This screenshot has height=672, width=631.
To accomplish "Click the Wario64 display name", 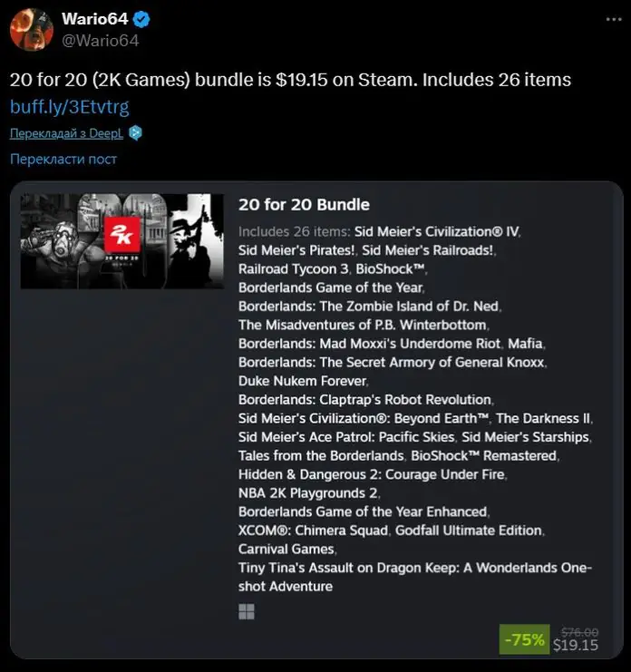I will click(94, 19).
